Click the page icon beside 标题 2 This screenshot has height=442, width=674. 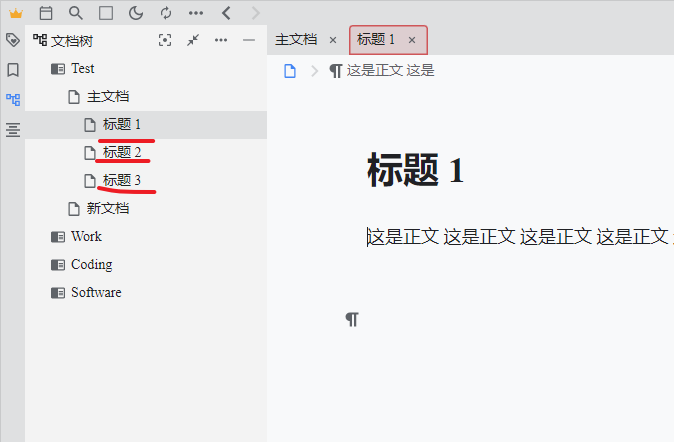coord(90,153)
